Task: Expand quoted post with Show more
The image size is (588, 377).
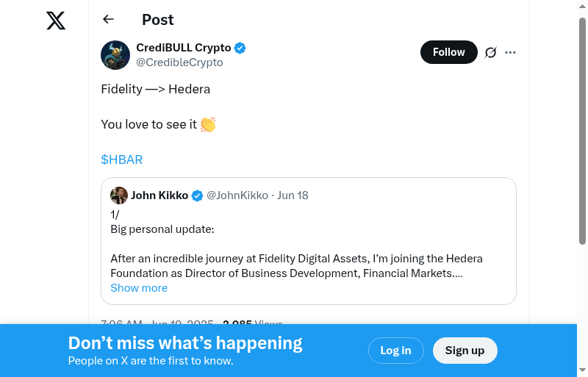Action: [139, 288]
